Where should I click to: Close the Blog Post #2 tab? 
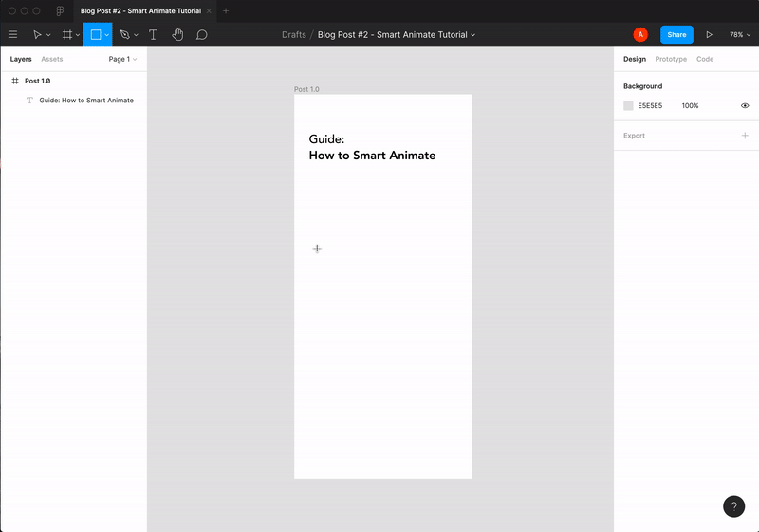coord(209,10)
